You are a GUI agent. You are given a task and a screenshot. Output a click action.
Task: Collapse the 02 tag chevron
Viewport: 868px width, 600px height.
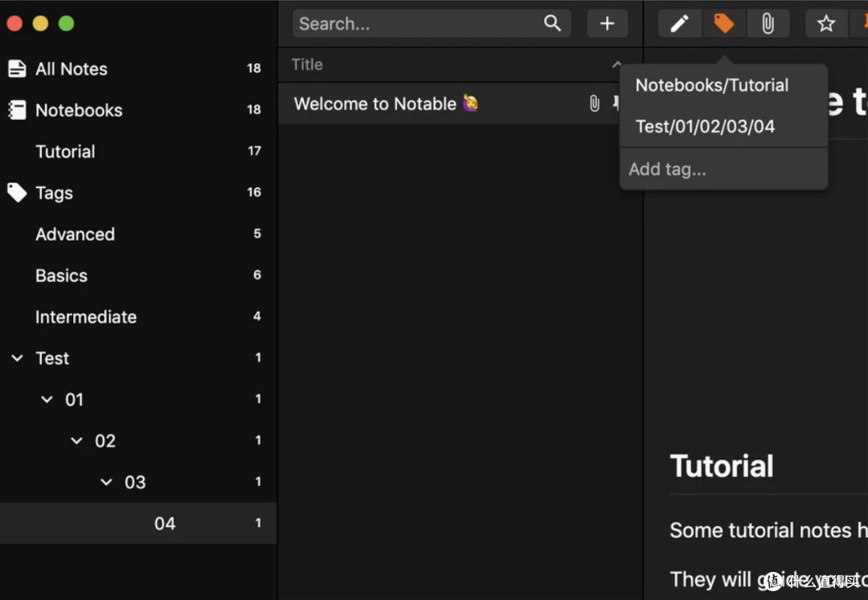[x=76, y=441]
